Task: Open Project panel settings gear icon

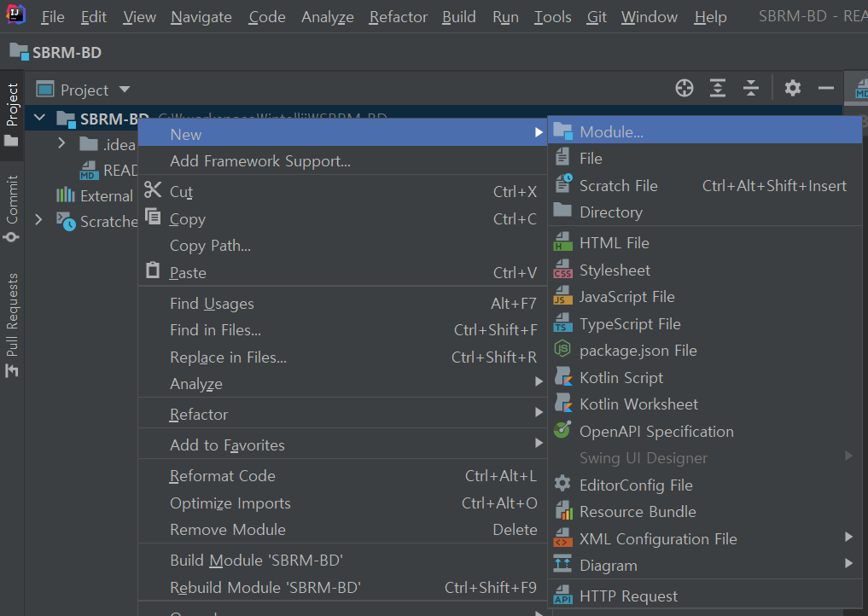Action: click(x=793, y=88)
